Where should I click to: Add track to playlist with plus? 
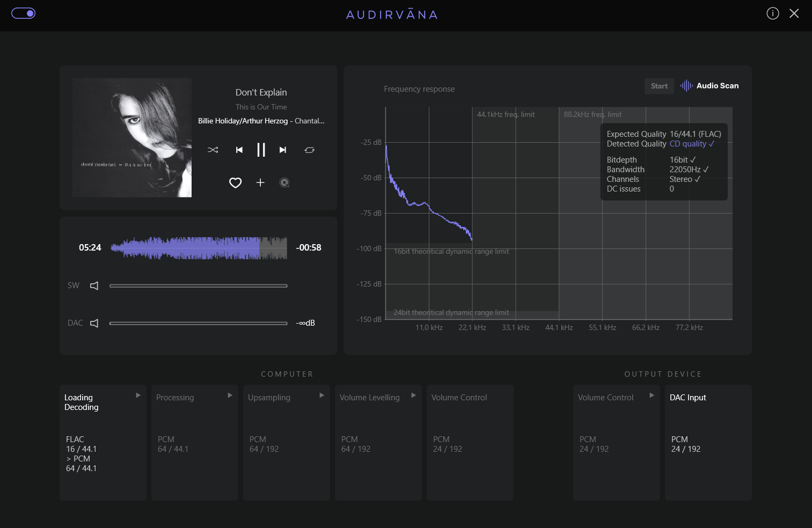pos(260,182)
